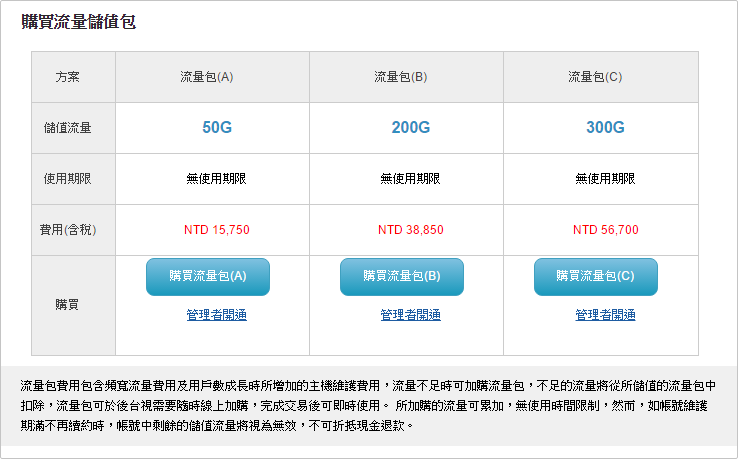The height and width of the screenshot is (459, 738).
Task: Select the 使用期限 row label
Action: 68,179
